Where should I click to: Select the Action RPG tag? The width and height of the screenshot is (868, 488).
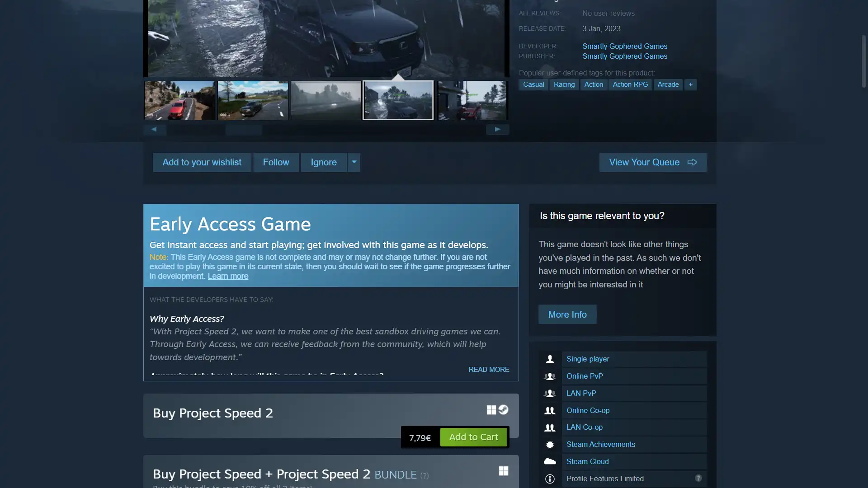coord(630,84)
